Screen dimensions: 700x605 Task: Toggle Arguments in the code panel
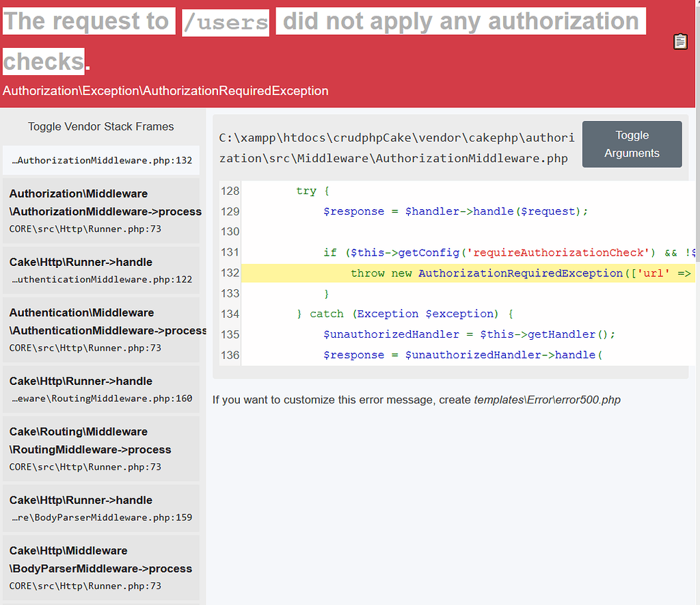[631, 144]
